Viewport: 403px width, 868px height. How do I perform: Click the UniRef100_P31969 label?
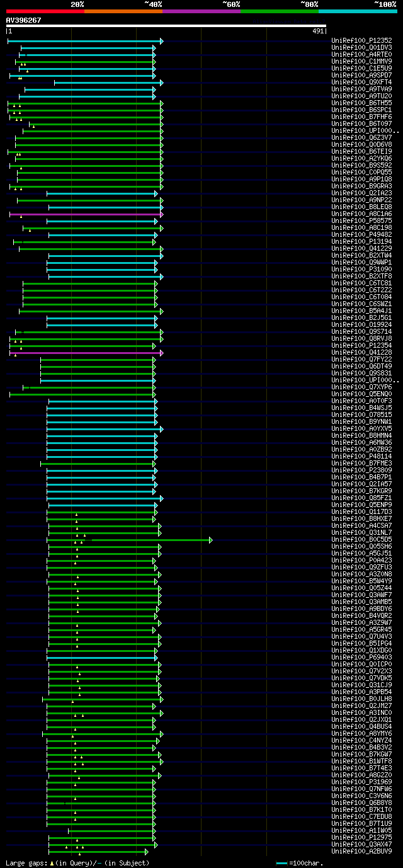tap(361, 782)
